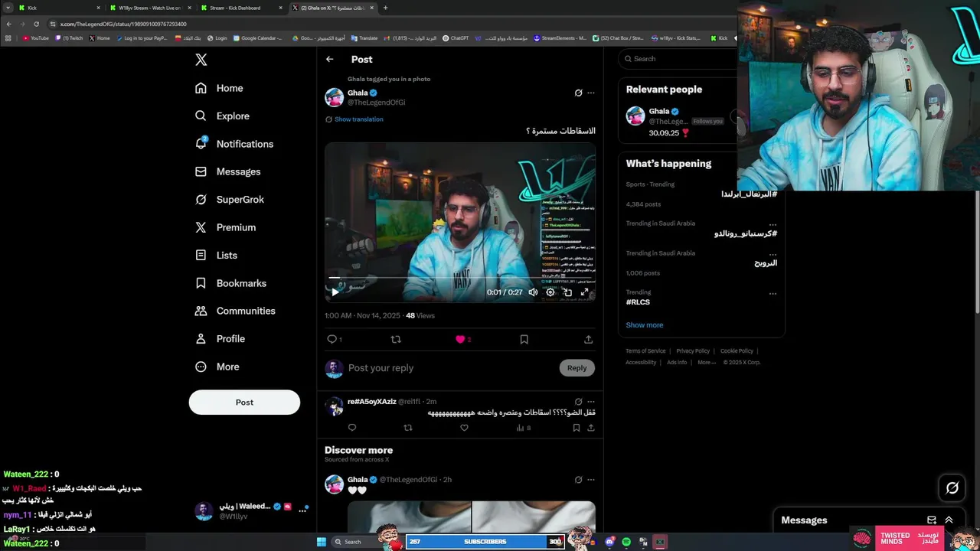
Task: Open the Ads info link
Action: (677, 363)
